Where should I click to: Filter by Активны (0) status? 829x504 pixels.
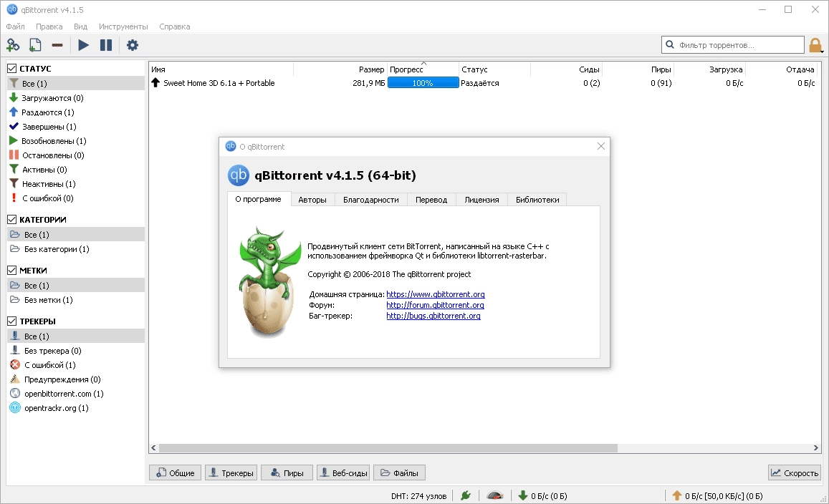pos(44,169)
